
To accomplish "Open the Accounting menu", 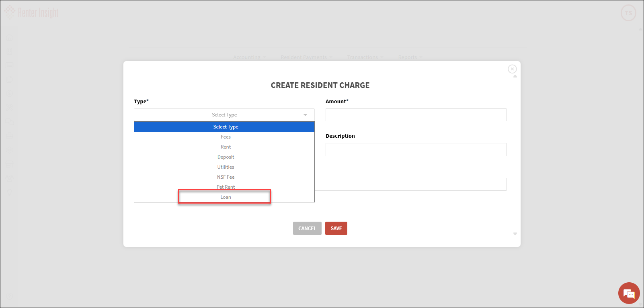I will click(249, 57).
